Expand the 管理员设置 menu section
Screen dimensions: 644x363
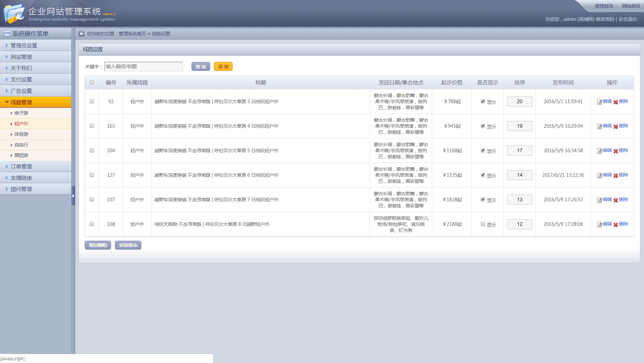(36, 45)
